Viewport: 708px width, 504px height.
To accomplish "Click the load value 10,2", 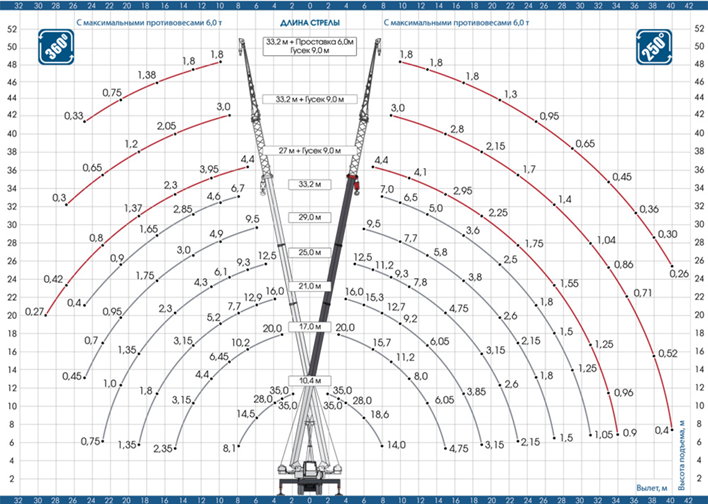I will click(240, 343).
